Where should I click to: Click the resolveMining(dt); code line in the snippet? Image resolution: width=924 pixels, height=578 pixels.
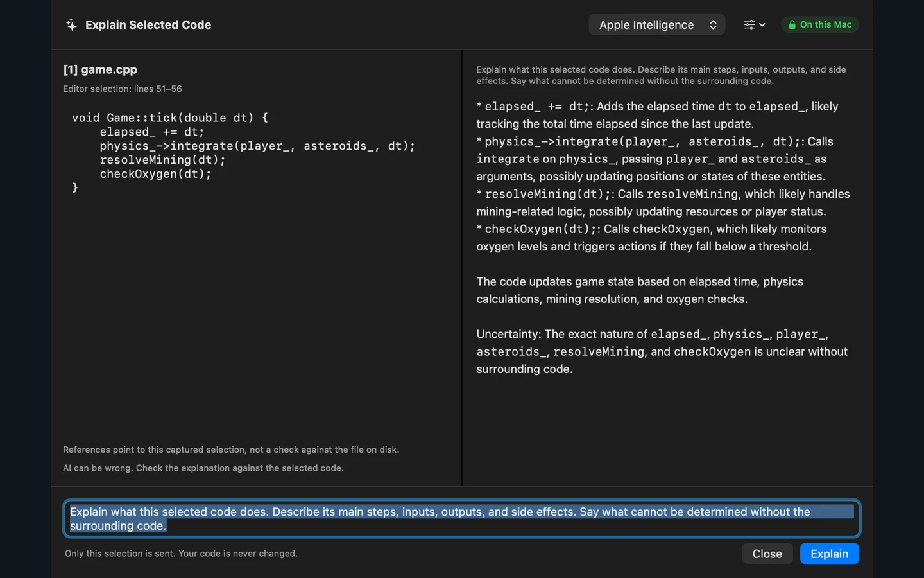click(163, 160)
